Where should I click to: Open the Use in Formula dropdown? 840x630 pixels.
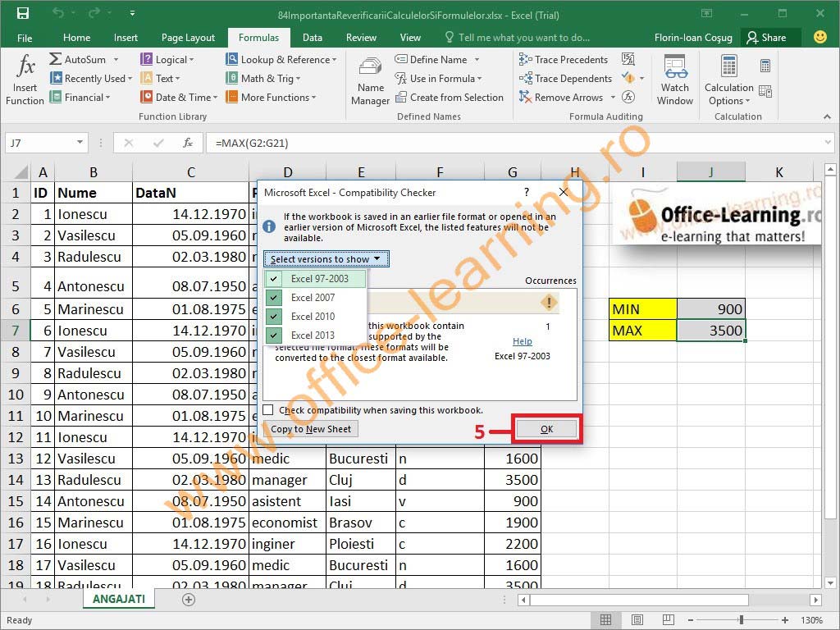click(438, 78)
